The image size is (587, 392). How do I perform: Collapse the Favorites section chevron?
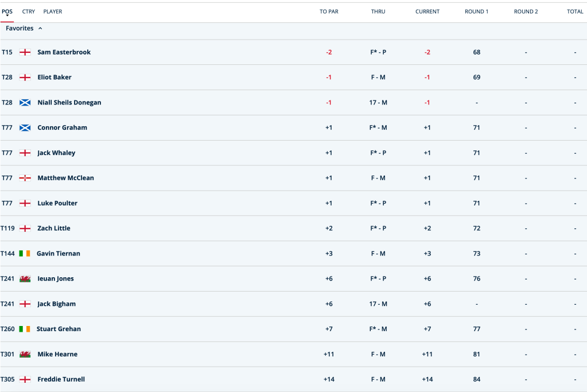pos(40,29)
